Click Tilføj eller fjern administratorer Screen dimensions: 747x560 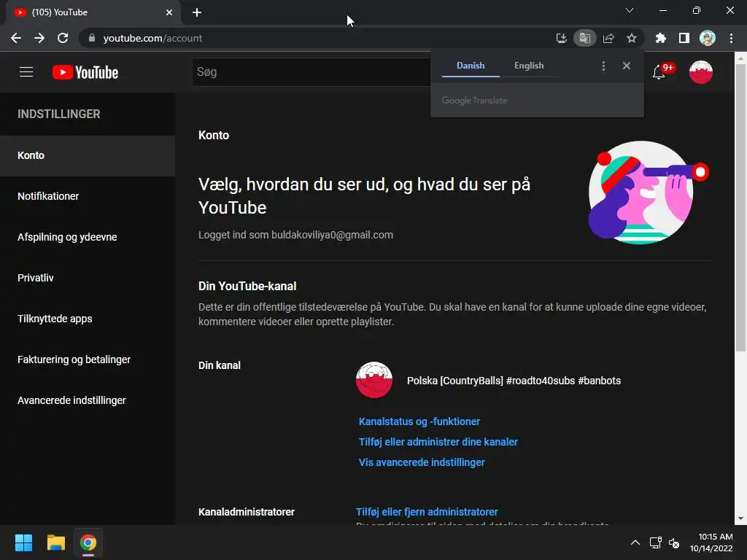(427, 512)
